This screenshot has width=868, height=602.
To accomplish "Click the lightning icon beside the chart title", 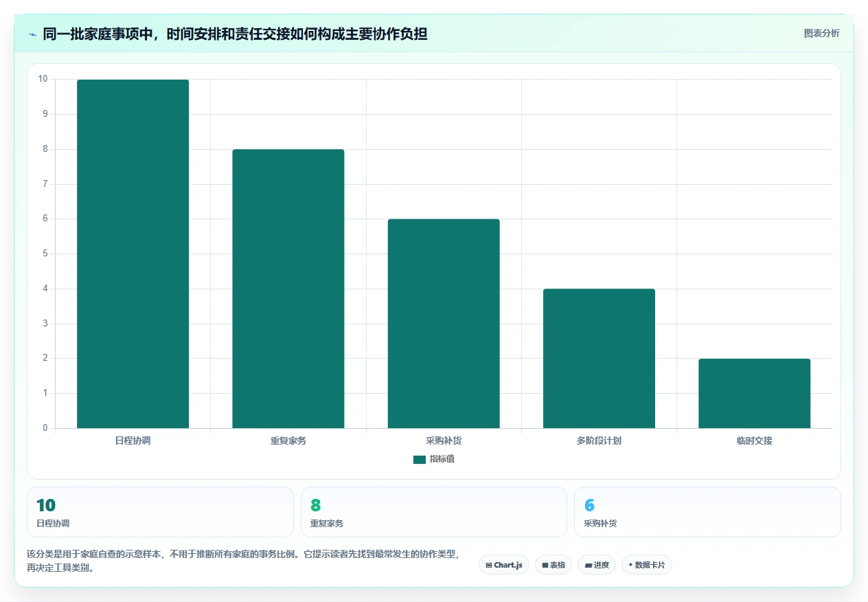I will point(32,34).
